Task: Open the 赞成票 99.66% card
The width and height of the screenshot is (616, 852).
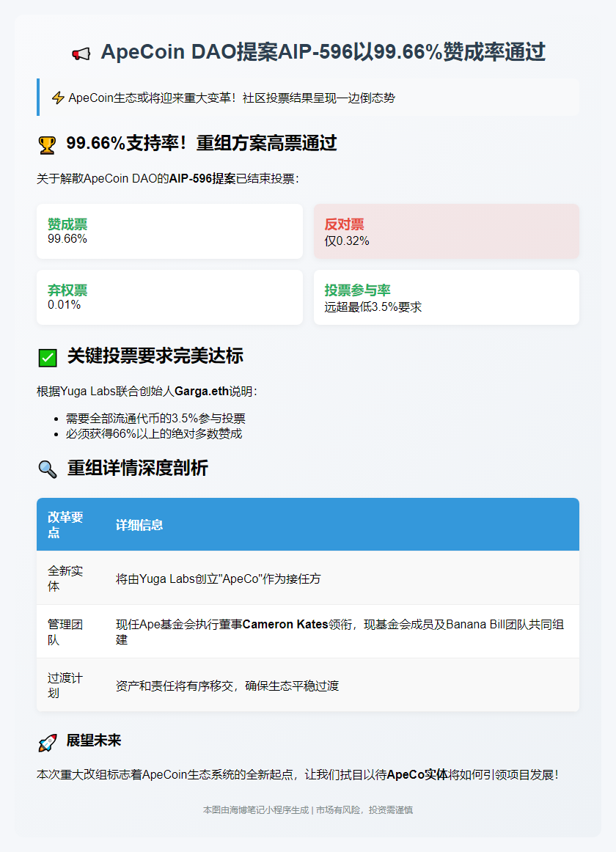Action: point(169,232)
